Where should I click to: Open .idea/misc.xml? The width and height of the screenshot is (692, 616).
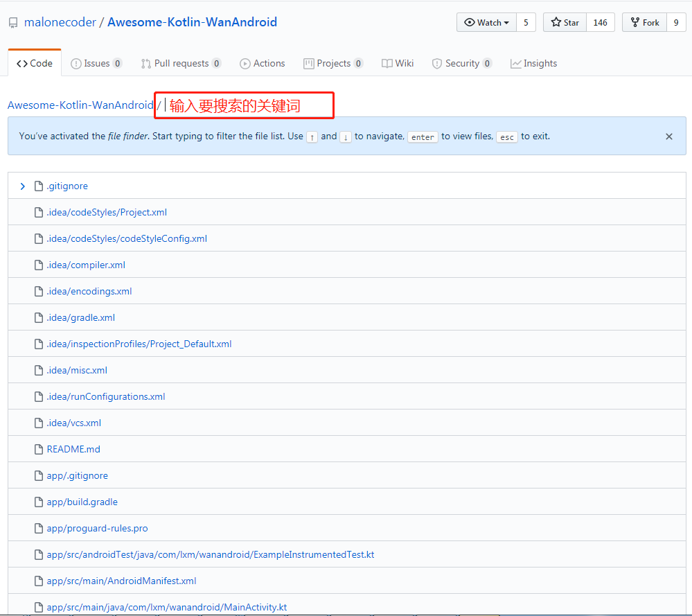[77, 371]
